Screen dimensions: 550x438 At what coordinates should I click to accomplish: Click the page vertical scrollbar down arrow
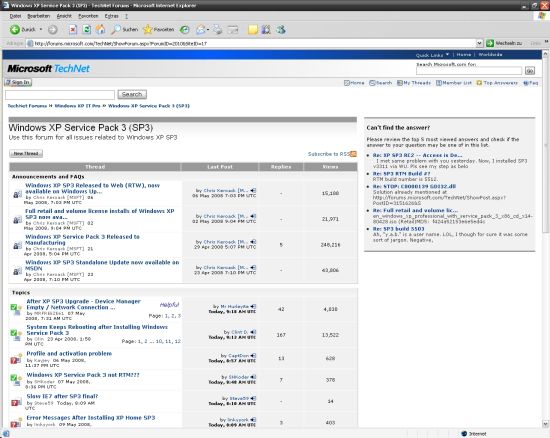pyautogui.click(x=545, y=424)
